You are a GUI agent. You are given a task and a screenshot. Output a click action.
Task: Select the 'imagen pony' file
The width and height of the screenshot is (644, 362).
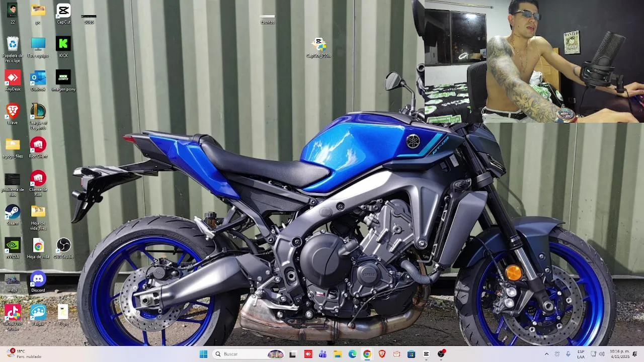click(x=63, y=80)
